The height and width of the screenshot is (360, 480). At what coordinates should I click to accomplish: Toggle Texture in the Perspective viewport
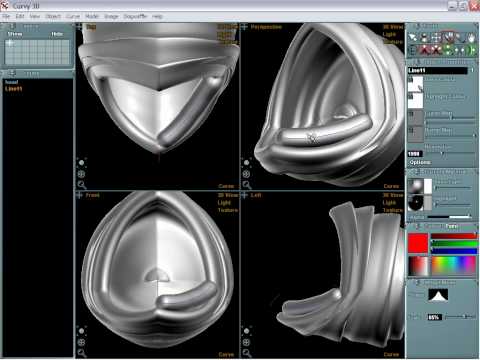click(x=393, y=42)
